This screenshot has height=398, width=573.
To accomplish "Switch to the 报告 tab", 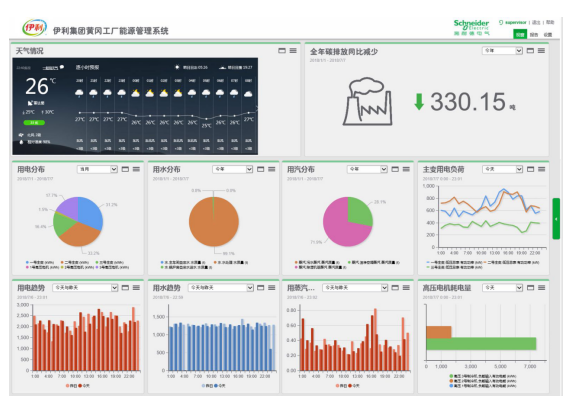I will 534,35.
